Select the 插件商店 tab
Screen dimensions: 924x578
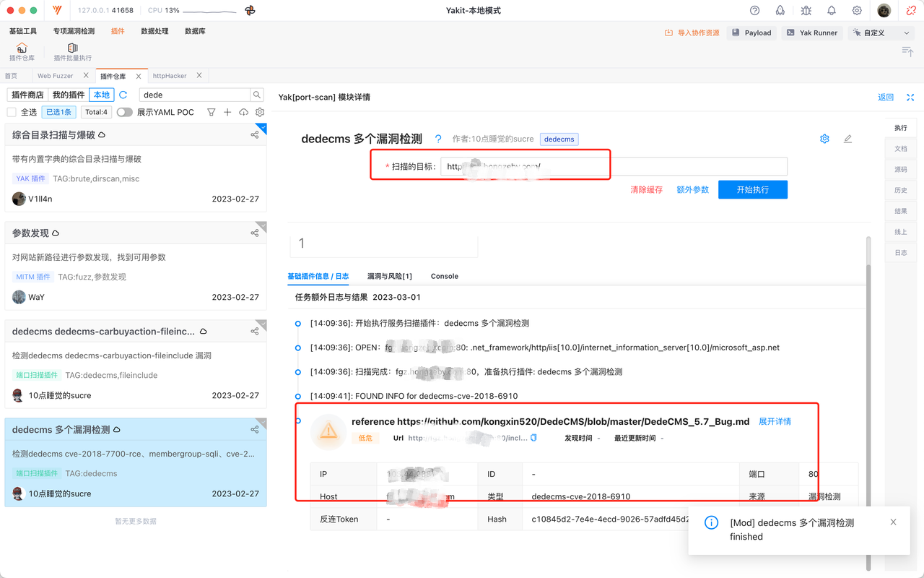(x=27, y=95)
